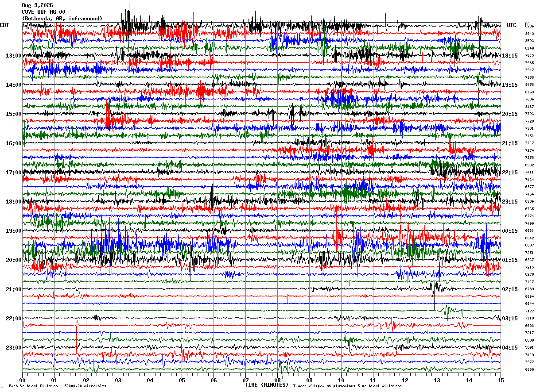Click the '16:00' CDT time label

(13, 143)
